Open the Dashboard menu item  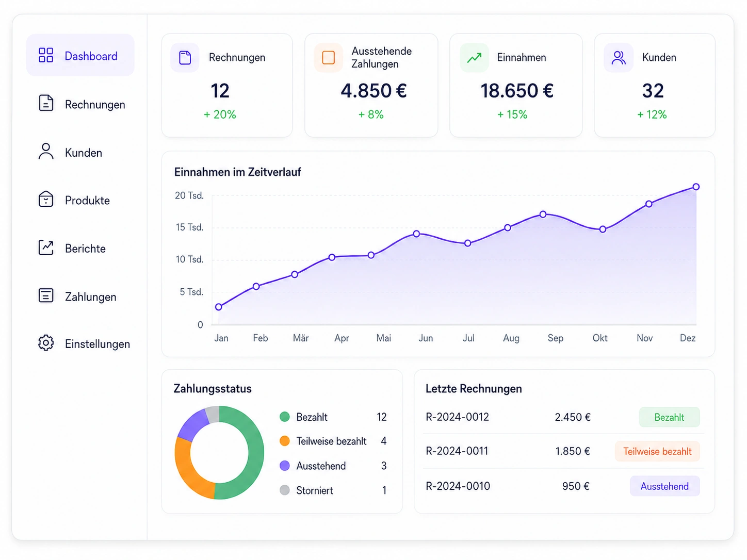pyautogui.click(x=80, y=55)
